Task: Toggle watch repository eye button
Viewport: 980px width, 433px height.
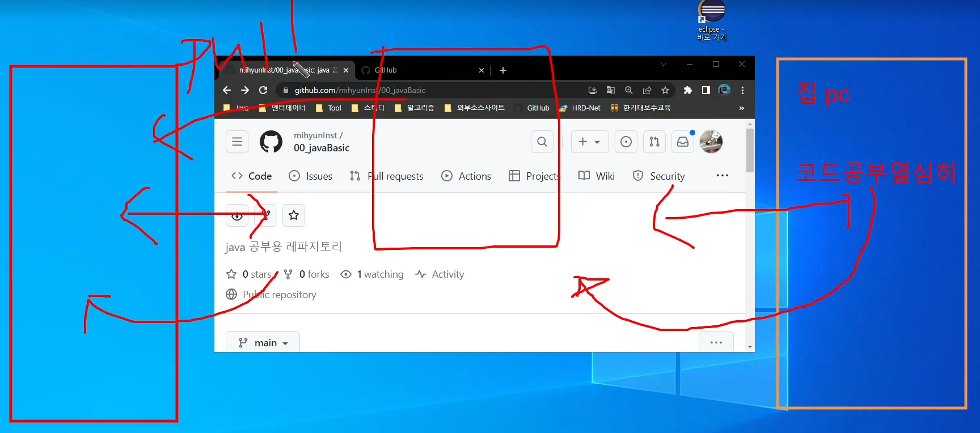Action: tap(237, 215)
